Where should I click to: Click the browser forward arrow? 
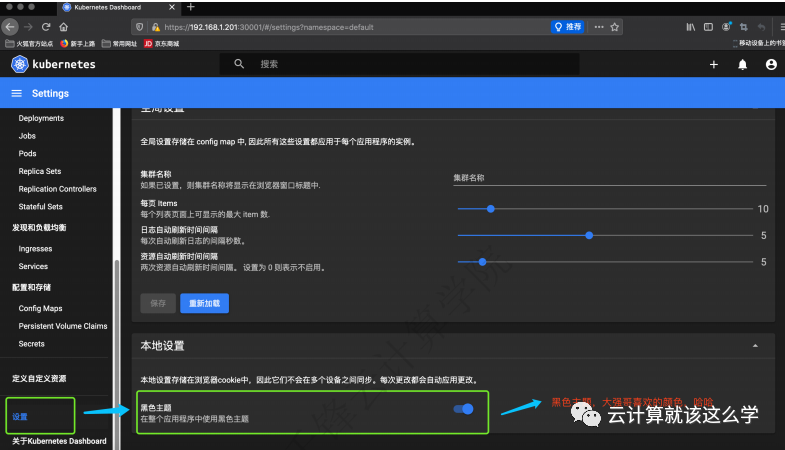click(x=28, y=27)
